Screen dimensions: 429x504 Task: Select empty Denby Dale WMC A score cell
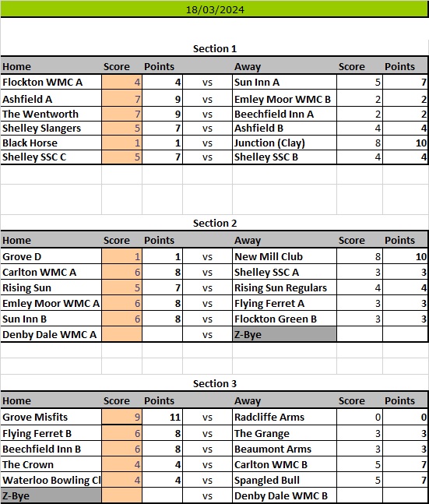pos(121,334)
